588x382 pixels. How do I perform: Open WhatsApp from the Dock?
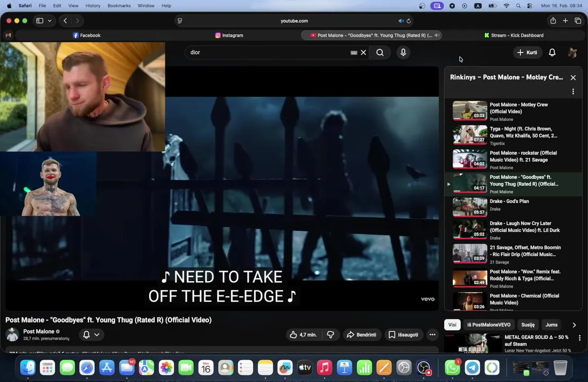452,368
